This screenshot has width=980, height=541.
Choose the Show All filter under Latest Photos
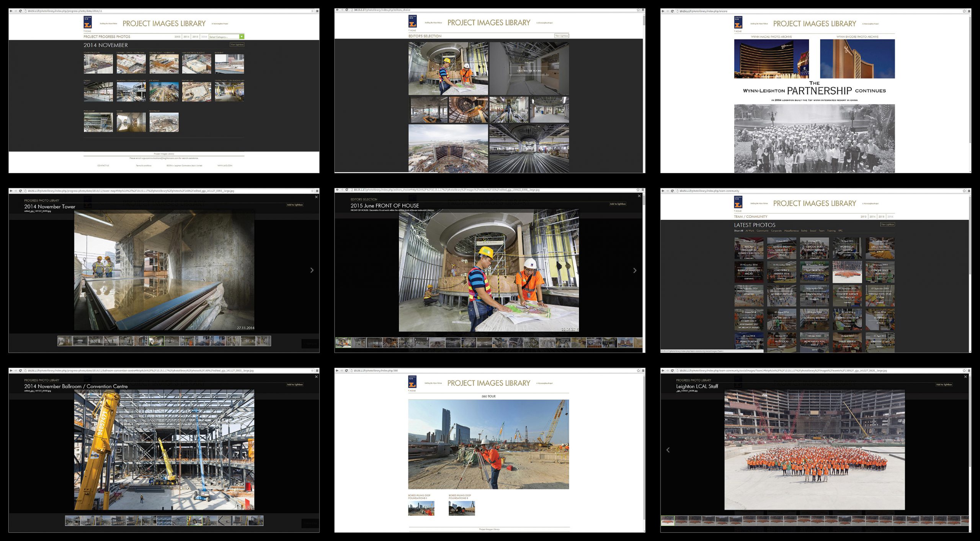click(738, 231)
